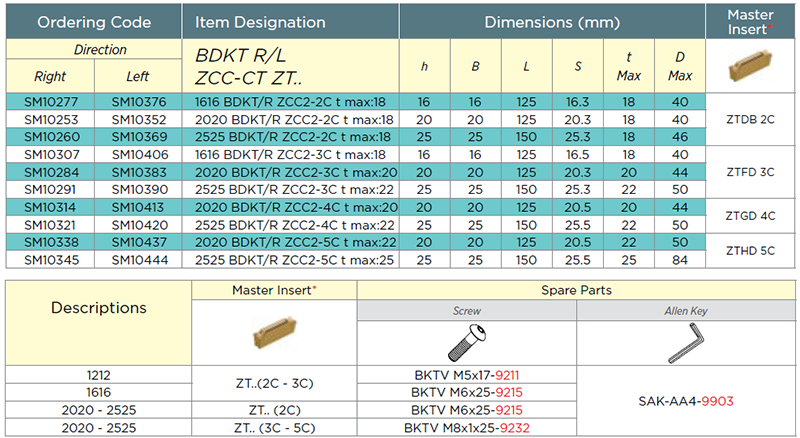This screenshot has width=800, height=438.
Task: Click description row 1212
Action: [98, 376]
